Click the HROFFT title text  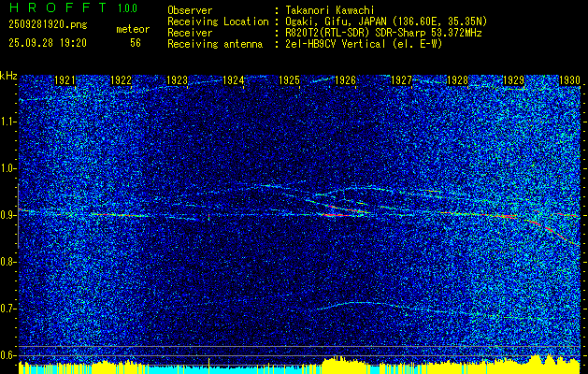(57, 7)
